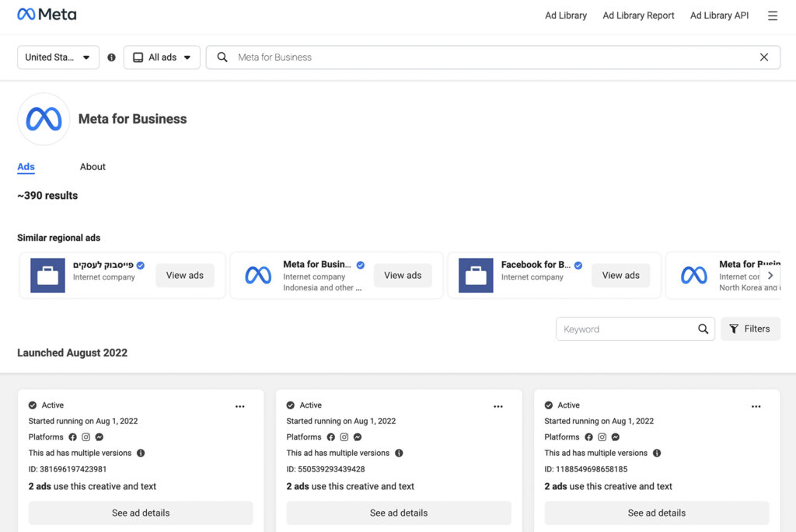Clear the search field with X icon
Screen dimensions: 796x532
coord(763,57)
